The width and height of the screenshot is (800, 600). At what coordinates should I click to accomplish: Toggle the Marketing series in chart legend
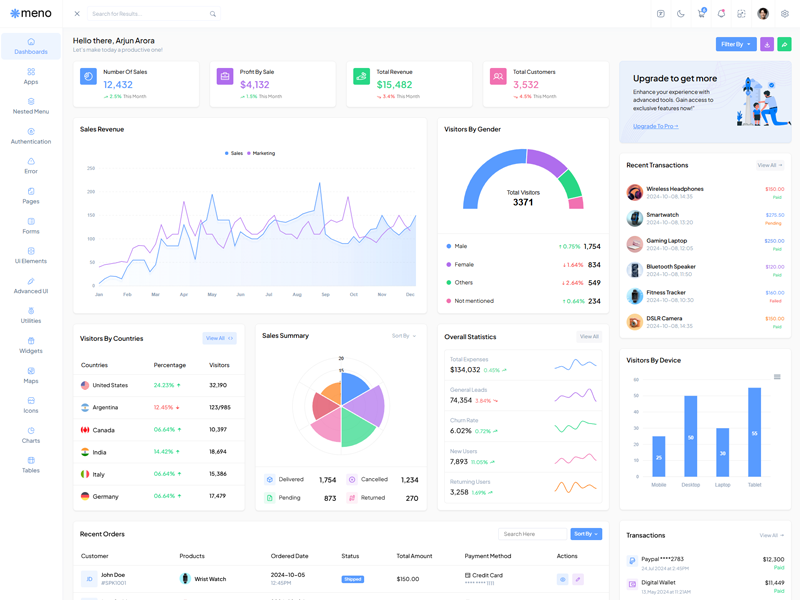click(262, 153)
